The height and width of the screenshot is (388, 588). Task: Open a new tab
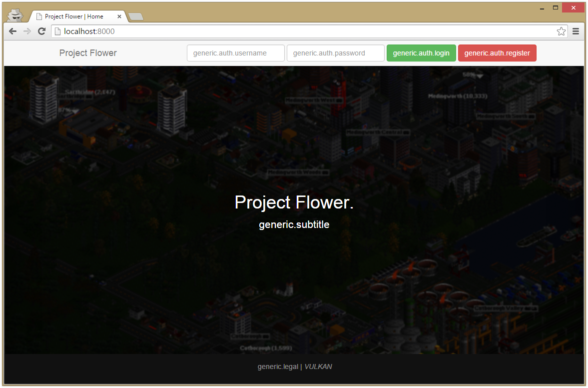(x=136, y=16)
